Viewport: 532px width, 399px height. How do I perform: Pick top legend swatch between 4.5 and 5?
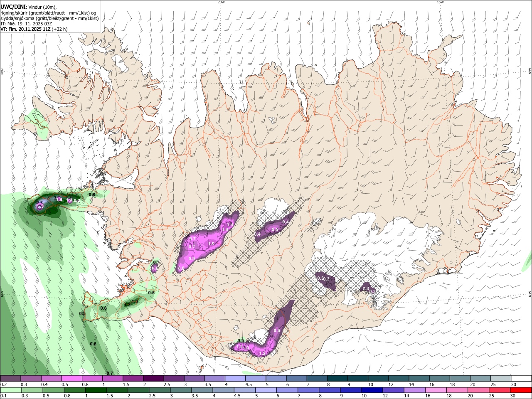coord(255,379)
